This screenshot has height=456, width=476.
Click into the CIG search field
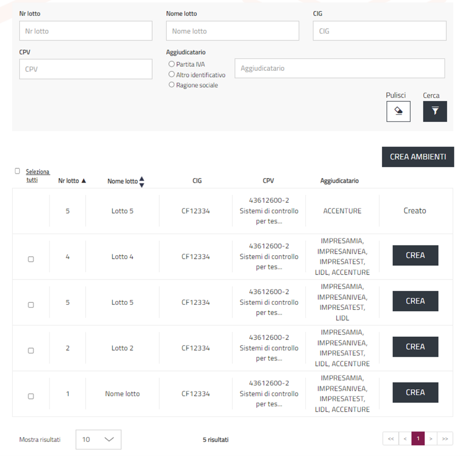(379, 31)
